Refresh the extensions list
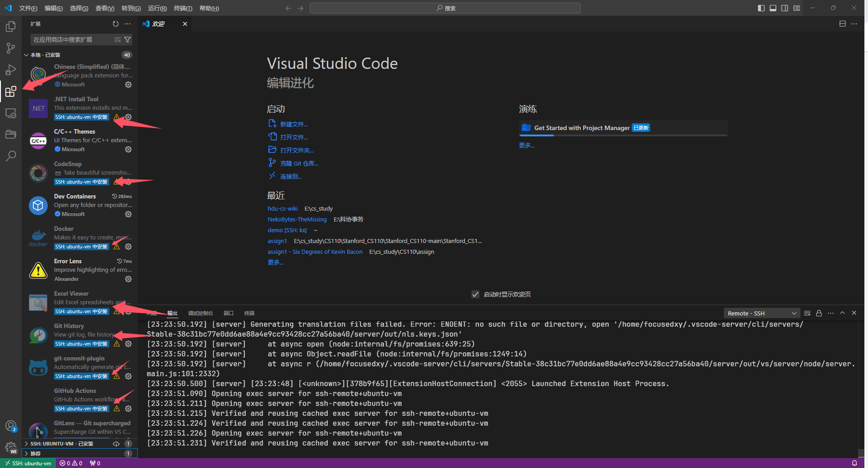The image size is (868, 468). pos(116,24)
